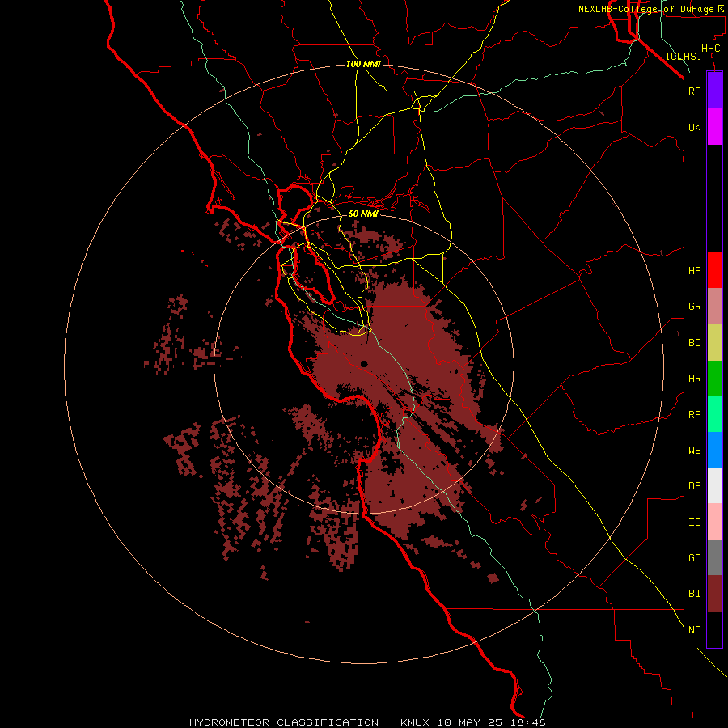The image size is (728, 728).
Task: Click the HA legend label
Action: click(x=694, y=271)
